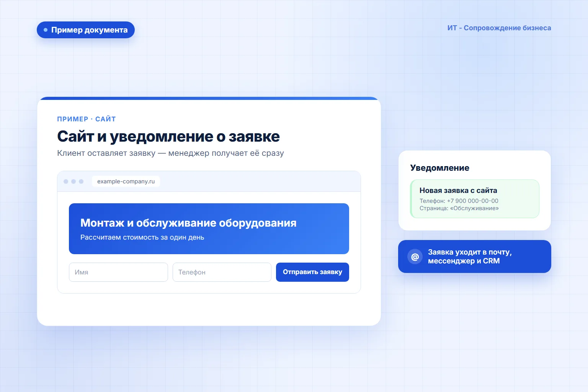
Task: Click the example-company.ru address bar
Action: pos(126,181)
